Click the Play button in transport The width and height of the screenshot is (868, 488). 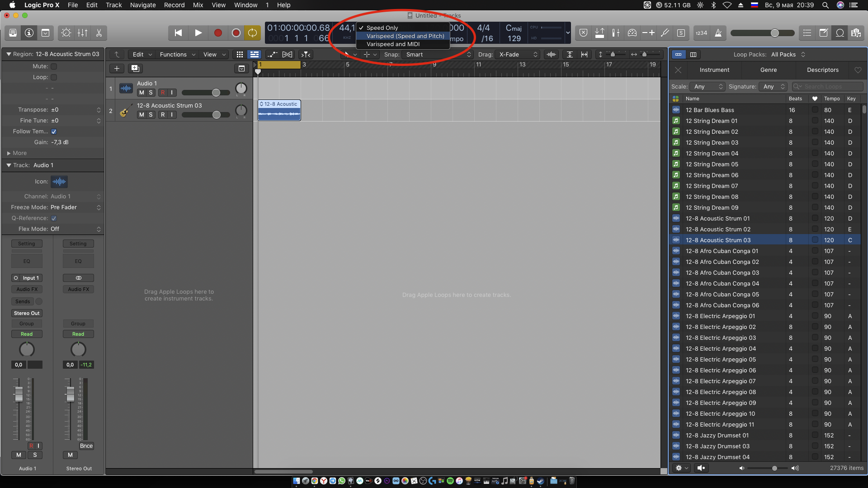click(198, 33)
